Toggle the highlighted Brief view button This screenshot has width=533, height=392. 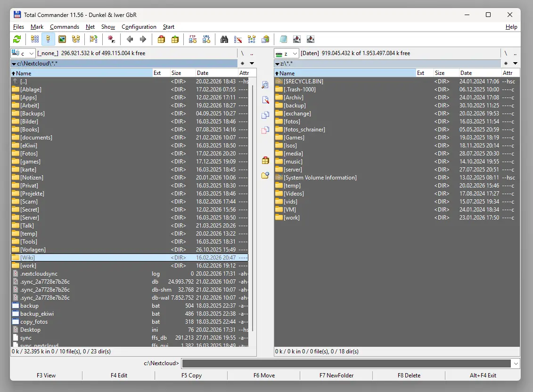[x=48, y=40]
